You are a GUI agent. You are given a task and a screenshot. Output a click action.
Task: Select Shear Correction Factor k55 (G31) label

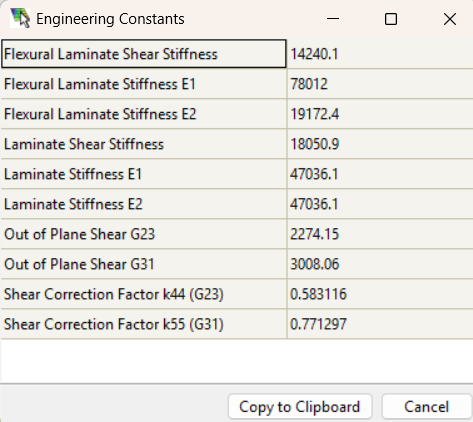(114, 324)
